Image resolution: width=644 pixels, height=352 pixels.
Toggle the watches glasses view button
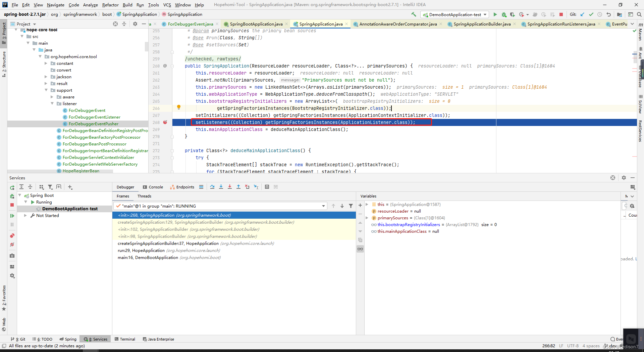point(360,249)
